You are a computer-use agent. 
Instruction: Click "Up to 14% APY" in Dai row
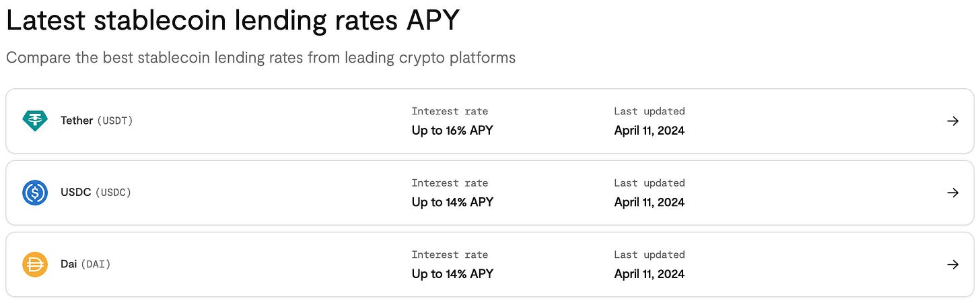click(x=452, y=274)
